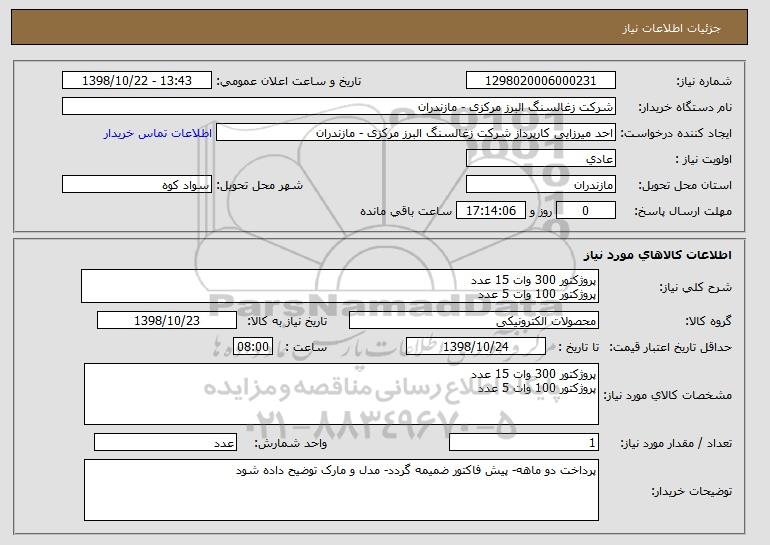Click the نام دستگاه خریدار field
Image resolution: width=770 pixels, height=545 pixels.
(x=339, y=107)
